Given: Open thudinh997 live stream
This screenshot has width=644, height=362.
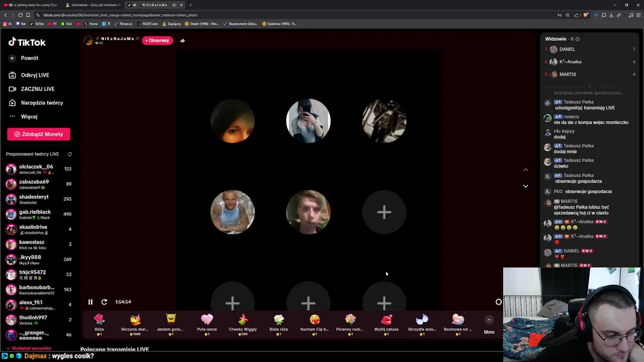Looking at the screenshot, I should [x=39, y=320].
